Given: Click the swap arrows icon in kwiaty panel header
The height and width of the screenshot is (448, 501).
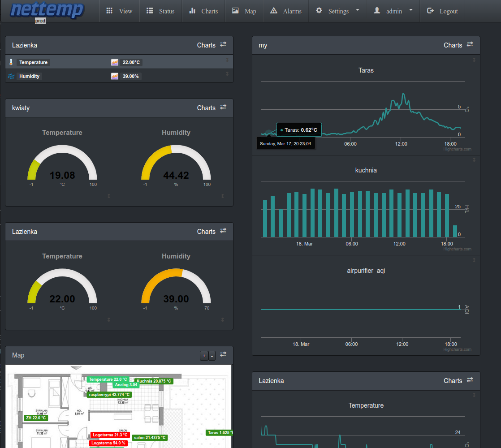Looking at the screenshot, I should [223, 107].
